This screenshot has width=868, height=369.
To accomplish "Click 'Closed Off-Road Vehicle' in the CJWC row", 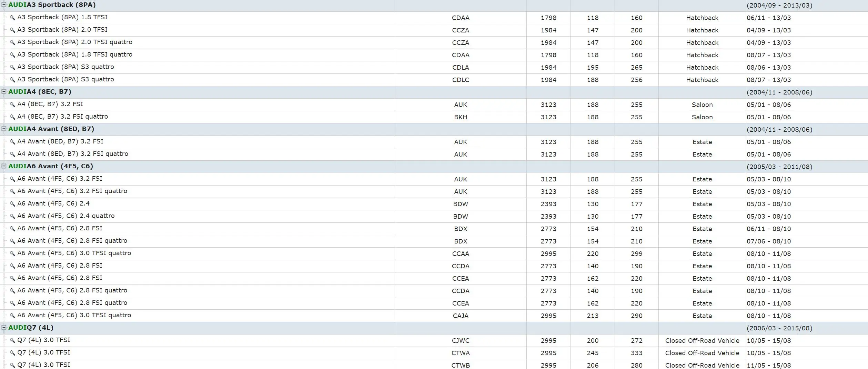I will (x=702, y=341).
